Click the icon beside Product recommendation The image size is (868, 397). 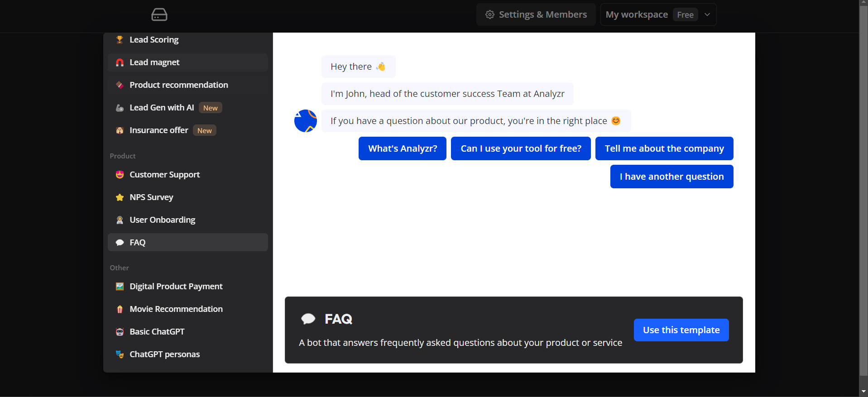point(120,85)
